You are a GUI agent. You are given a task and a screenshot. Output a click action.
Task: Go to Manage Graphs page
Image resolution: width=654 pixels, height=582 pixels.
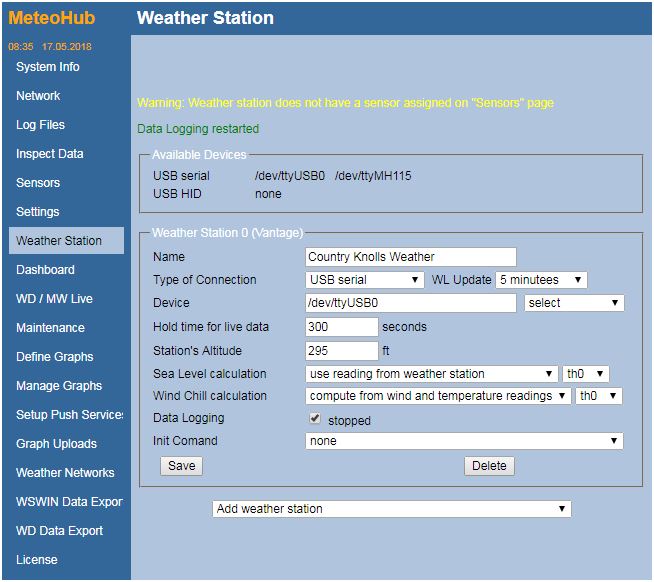pyautogui.click(x=59, y=385)
